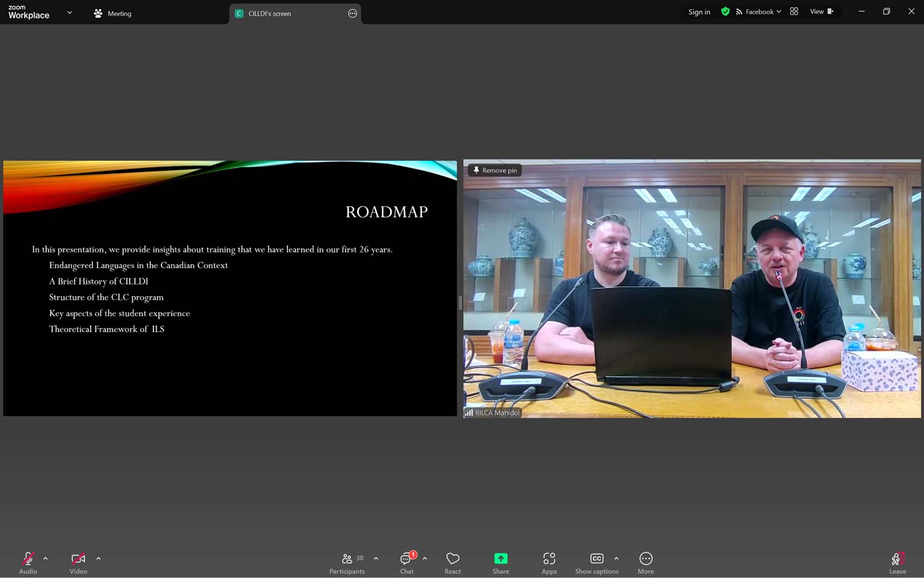This screenshot has width=924, height=578.
Task: Open the More options menu
Action: (x=646, y=563)
